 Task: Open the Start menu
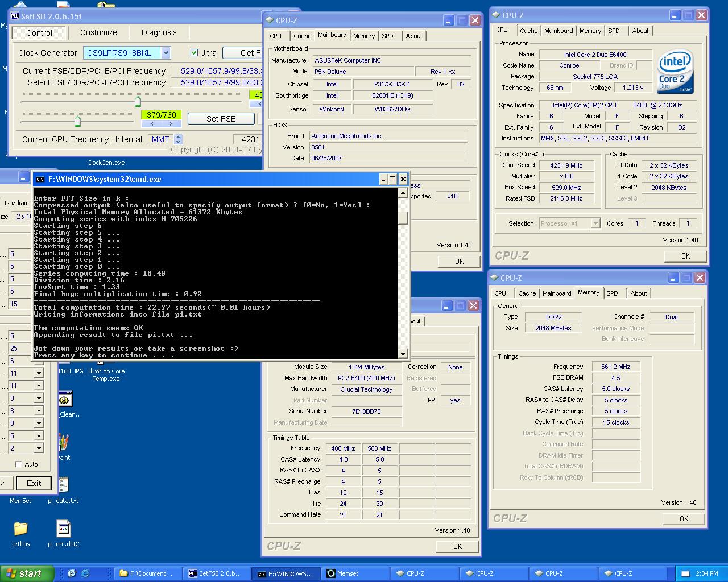click(27, 573)
